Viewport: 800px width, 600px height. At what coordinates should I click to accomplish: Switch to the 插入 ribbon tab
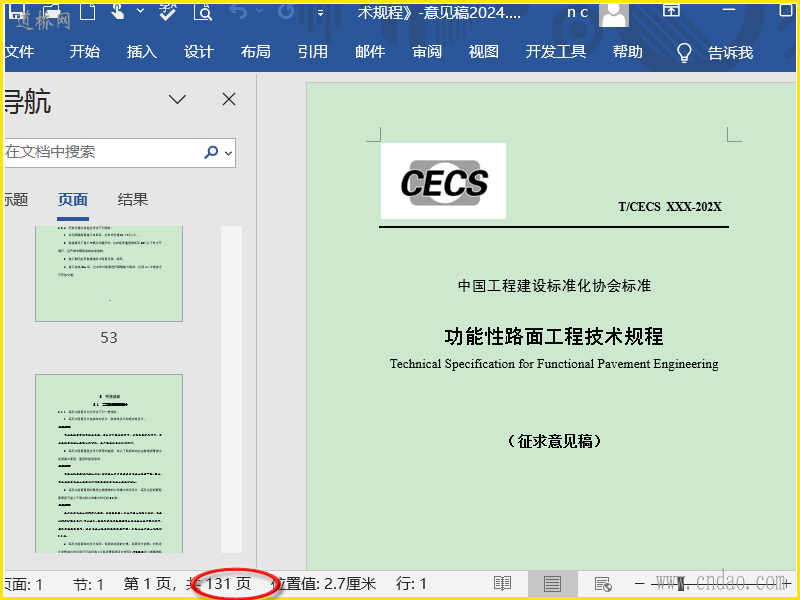pyautogui.click(x=142, y=52)
